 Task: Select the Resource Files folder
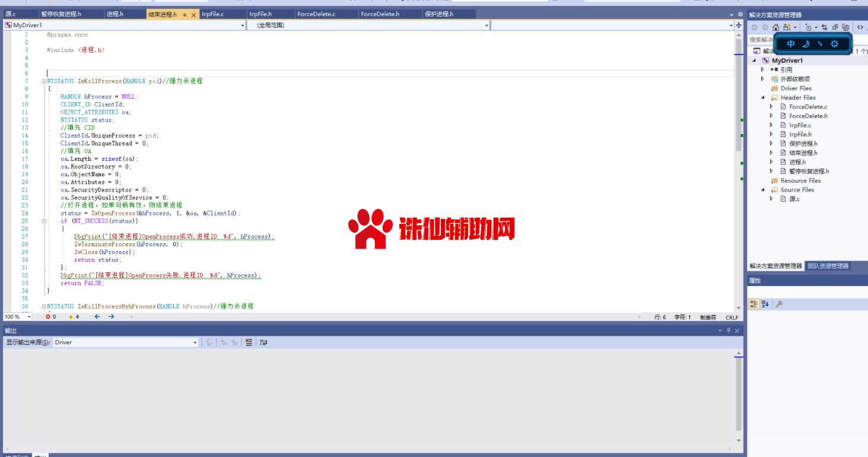pos(800,180)
